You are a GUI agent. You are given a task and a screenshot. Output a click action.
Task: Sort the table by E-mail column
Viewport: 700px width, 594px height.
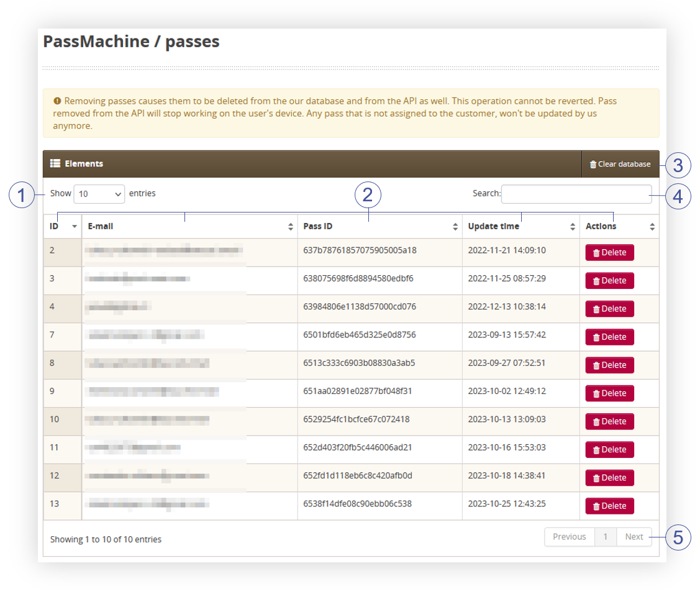click(189, 226)
